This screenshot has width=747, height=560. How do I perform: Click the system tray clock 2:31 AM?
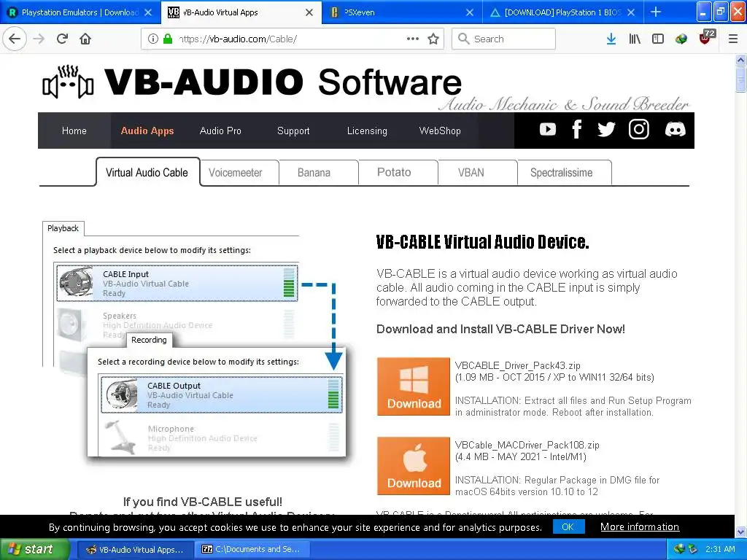pos(720,549)
